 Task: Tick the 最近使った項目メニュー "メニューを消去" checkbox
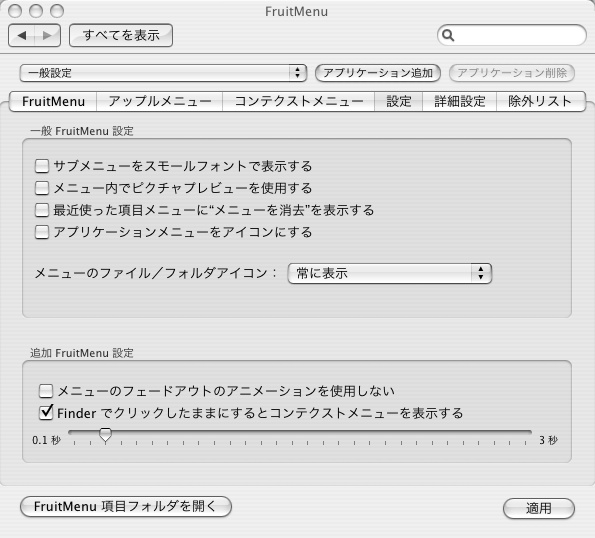click(42, 210)
